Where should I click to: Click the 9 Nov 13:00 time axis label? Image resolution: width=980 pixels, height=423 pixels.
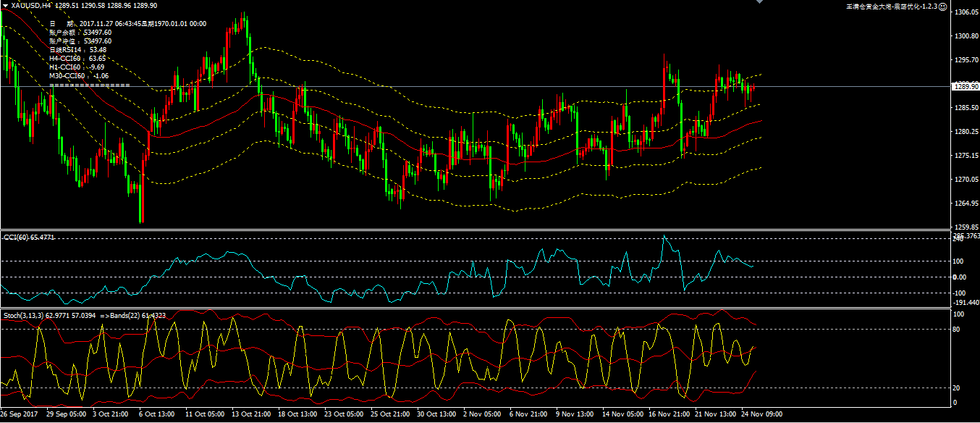(573, 414)
